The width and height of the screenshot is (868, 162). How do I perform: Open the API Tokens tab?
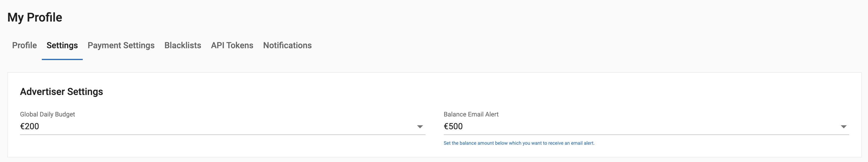pos(232,46)
